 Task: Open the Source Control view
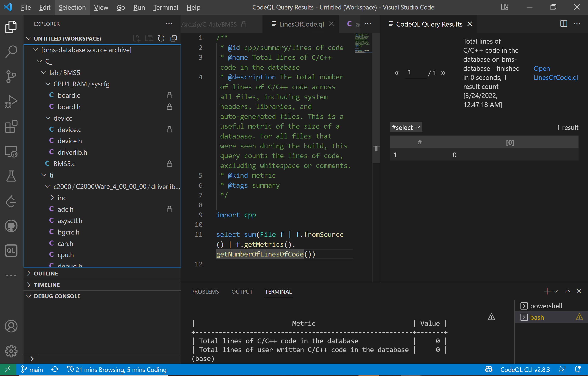(x=11, y=76)
